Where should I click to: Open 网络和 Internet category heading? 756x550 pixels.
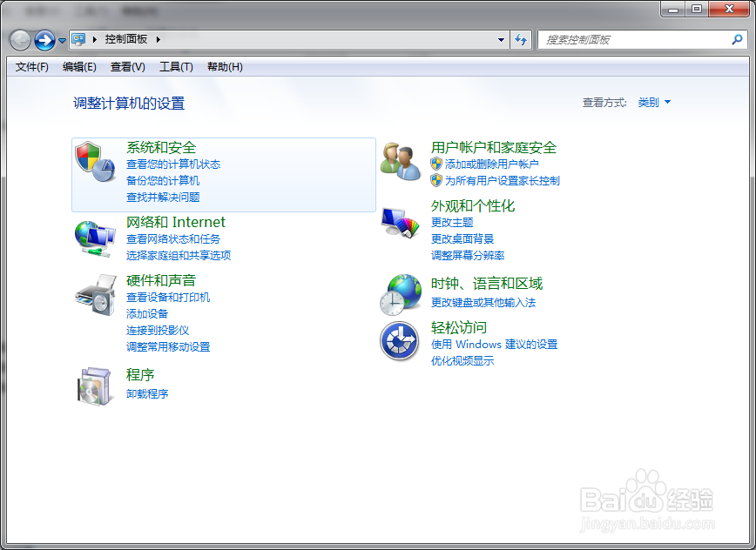click(176, 222)
